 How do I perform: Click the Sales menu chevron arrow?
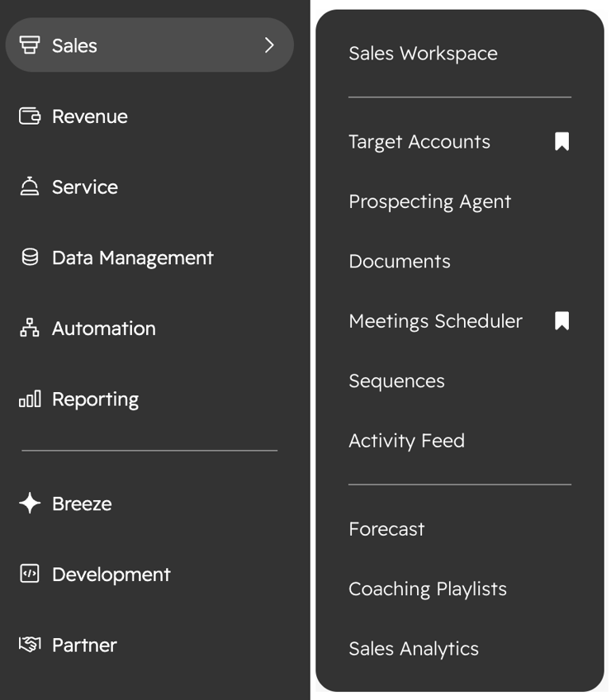tap(269, 45)
